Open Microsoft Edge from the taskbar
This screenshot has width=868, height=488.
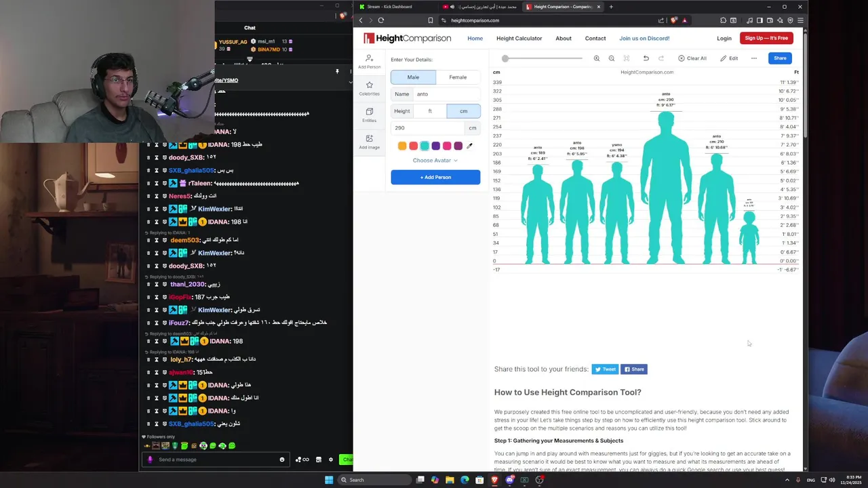[x=465, y=480]
